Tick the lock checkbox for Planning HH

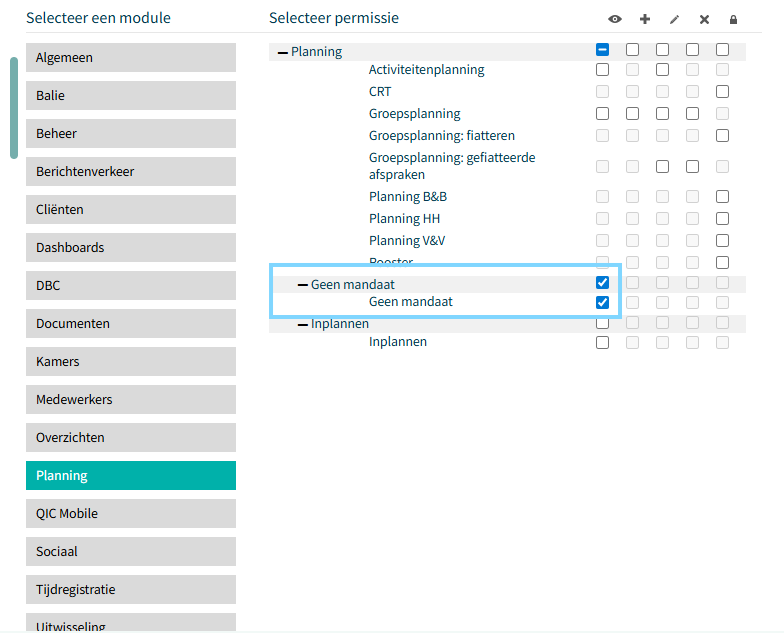(722, 218)
